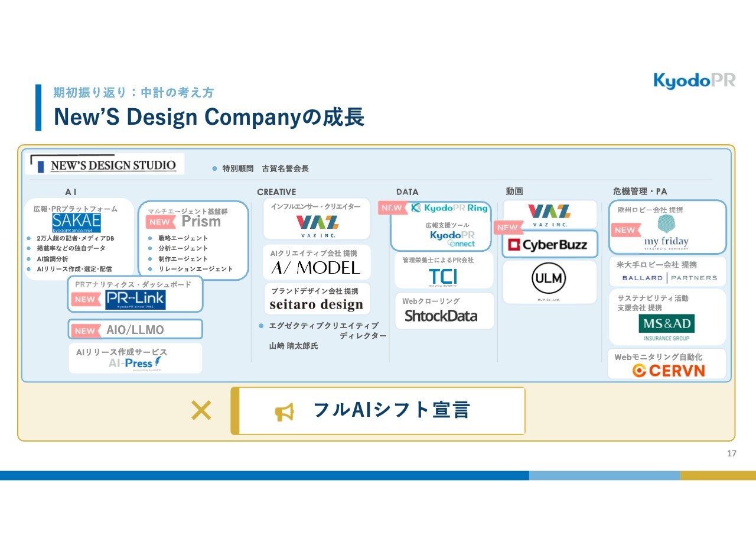Click the AIリリース作成サービス label

pyautogui.click(x=122, y=352)
